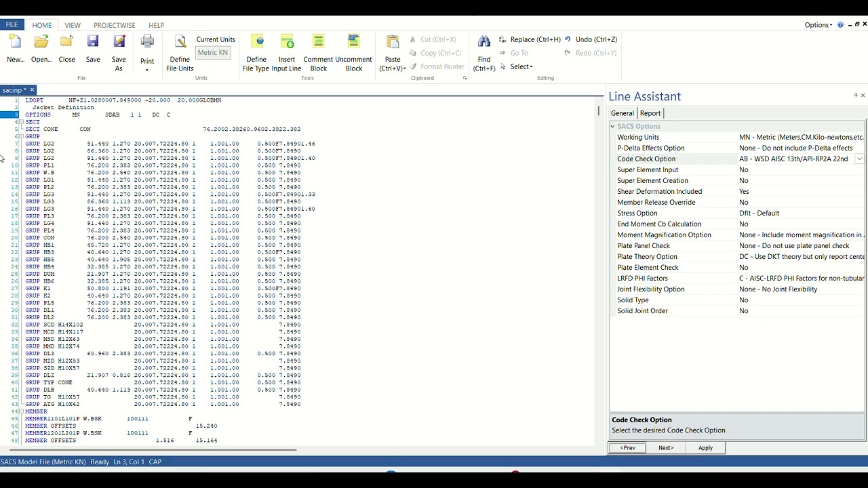
Task: Collapse the SACS Options section
Action: (x=612, y=126)
